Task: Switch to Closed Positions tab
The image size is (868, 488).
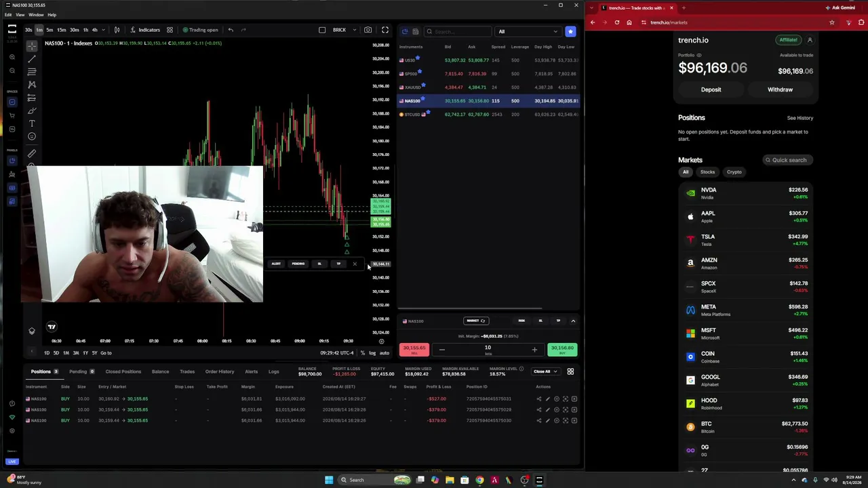Action: (x=123, y=371)
